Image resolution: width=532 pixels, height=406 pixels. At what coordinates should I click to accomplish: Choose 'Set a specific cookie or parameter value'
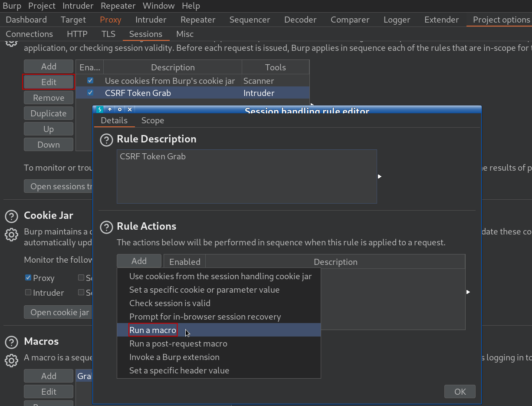[219, 290]
